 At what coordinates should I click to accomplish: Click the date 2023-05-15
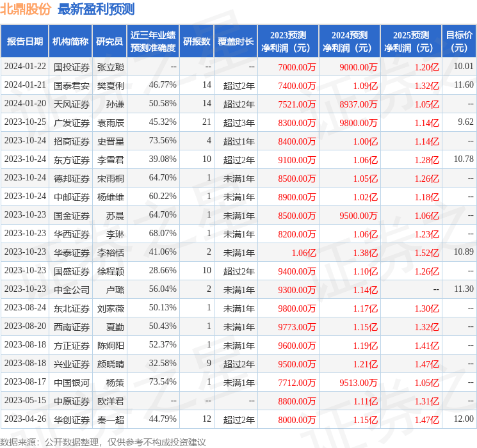[x=25, y=400]
